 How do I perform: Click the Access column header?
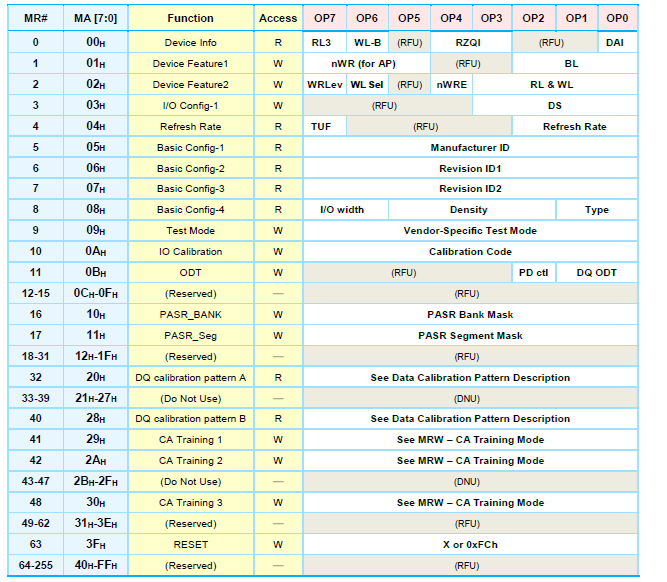coord(278,18)
